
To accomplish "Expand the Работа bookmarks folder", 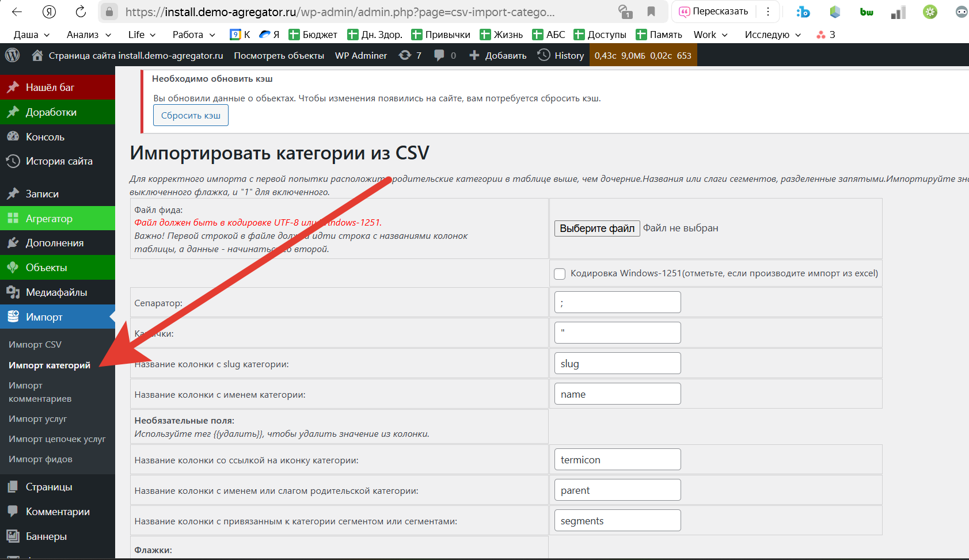I will pos(193,35).
